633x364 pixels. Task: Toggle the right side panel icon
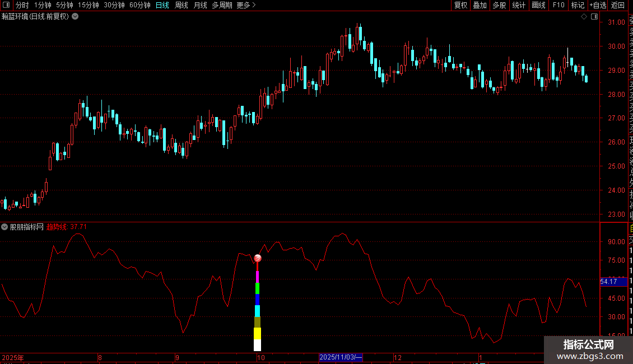click(x=594, y=17)
